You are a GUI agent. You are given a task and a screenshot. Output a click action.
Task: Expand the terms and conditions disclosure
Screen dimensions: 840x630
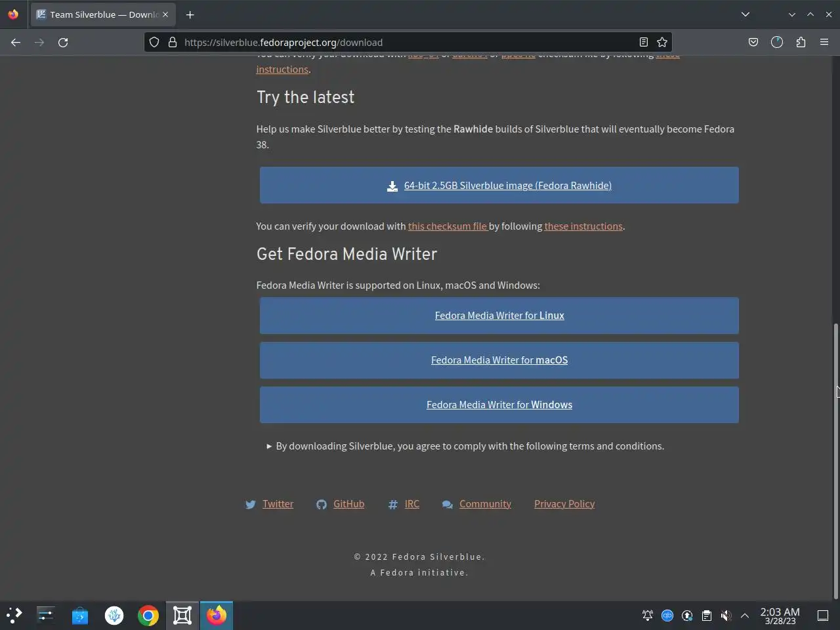(x=465, y=446)
